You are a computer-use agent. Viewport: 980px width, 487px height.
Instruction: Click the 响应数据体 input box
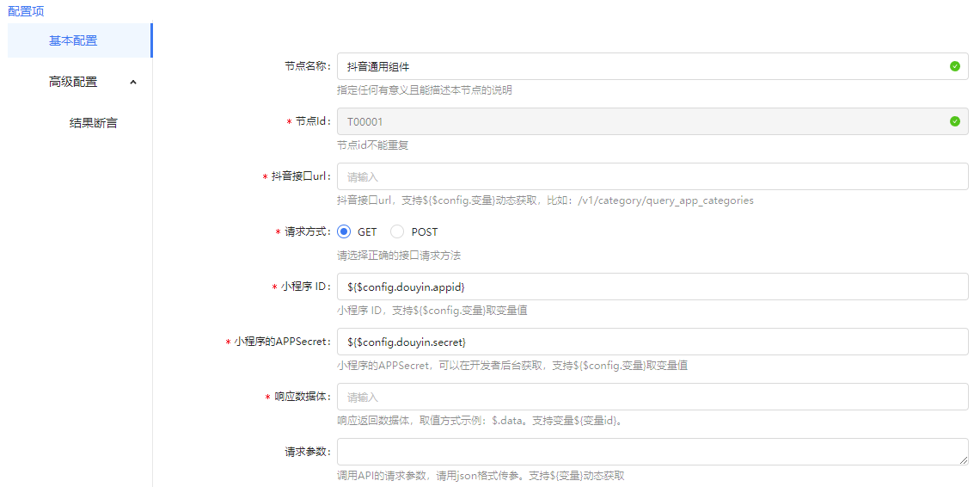coord(652,397)
